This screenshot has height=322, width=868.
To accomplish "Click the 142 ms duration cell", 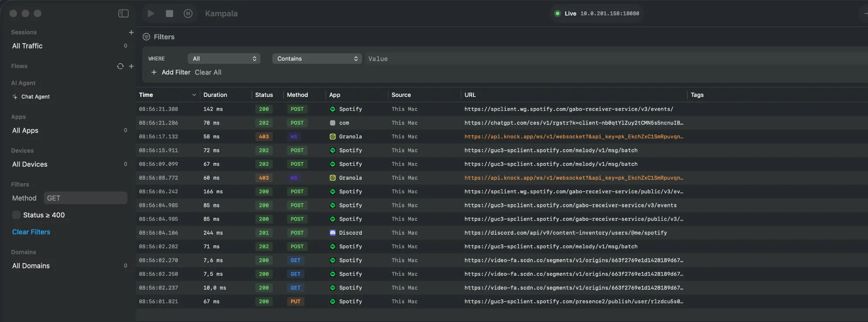I will pyautogui.click(x=213, y=109).
